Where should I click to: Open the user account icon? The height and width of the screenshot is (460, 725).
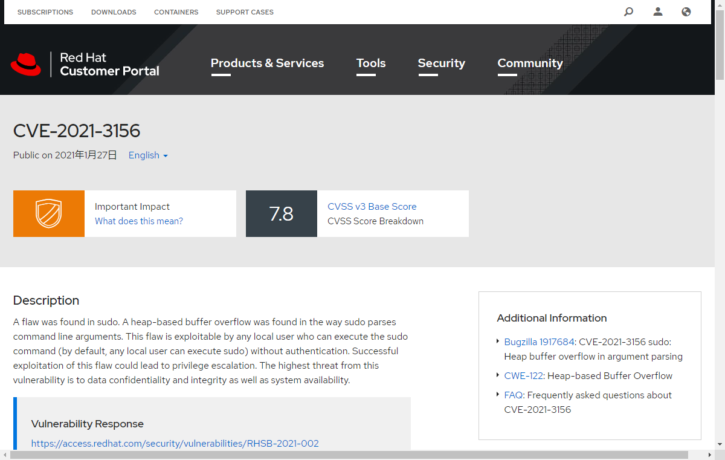(657, 12)
